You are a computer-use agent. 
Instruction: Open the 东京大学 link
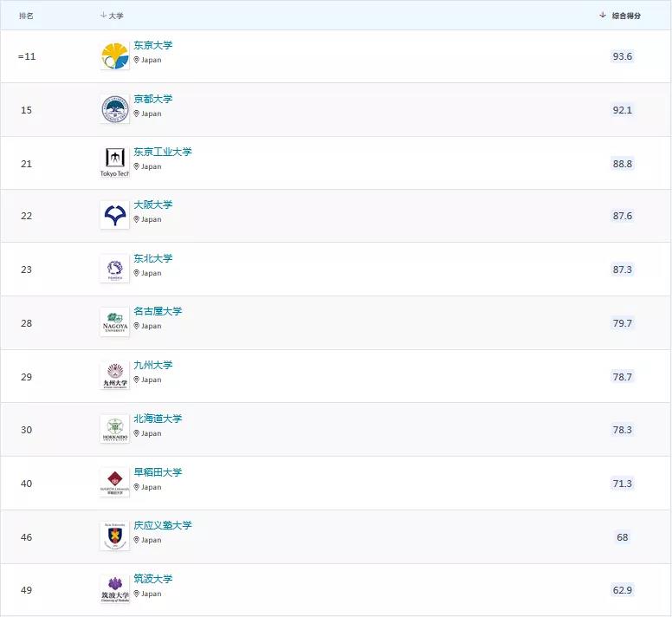152,45
